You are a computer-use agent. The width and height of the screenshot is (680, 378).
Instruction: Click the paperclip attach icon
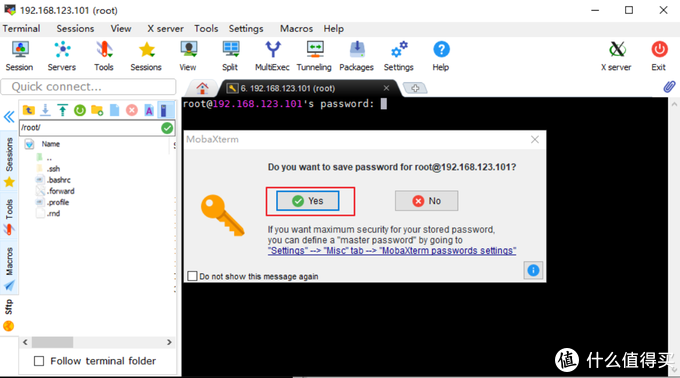669,87
